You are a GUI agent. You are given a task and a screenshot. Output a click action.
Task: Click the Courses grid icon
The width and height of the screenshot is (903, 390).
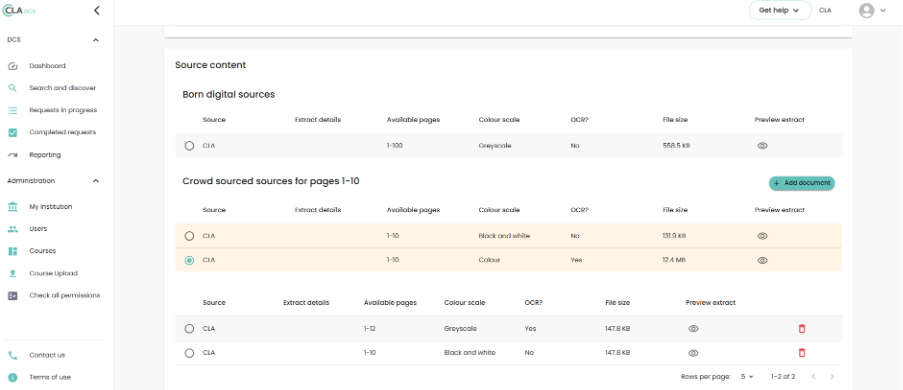13,251
